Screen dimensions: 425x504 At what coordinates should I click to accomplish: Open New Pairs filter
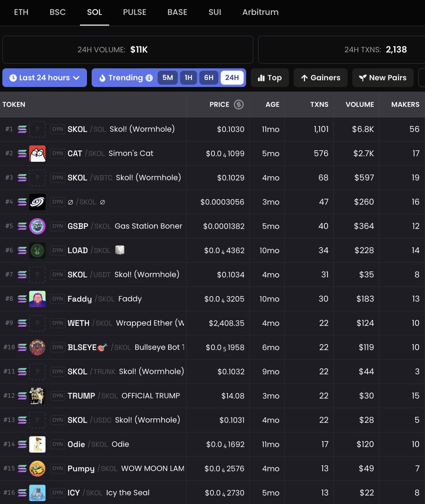383,78
